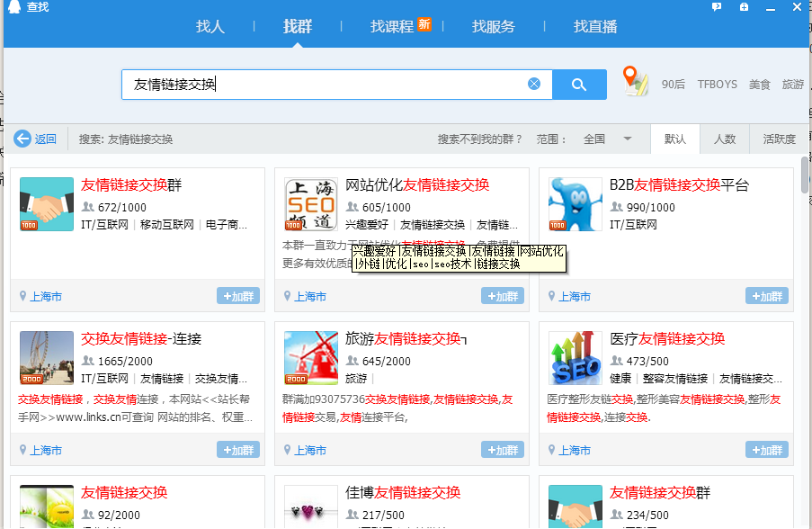812x529 pixels.
Task: Click inside the search input field
Action: click(360, 85)
